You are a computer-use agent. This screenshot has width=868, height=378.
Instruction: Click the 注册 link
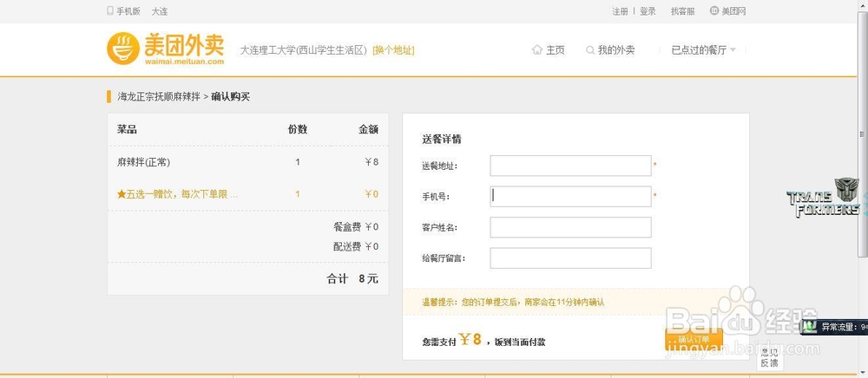pyautogui.click(x=620, y=11)
